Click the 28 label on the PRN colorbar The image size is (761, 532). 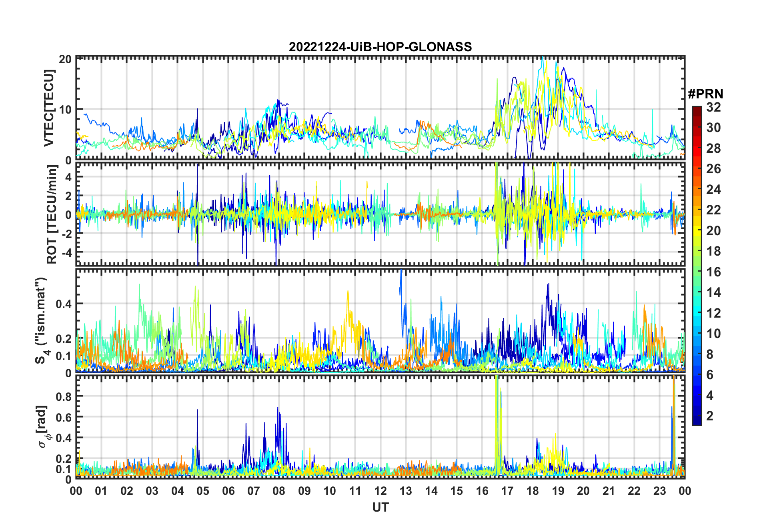click(x=713, y=148)
